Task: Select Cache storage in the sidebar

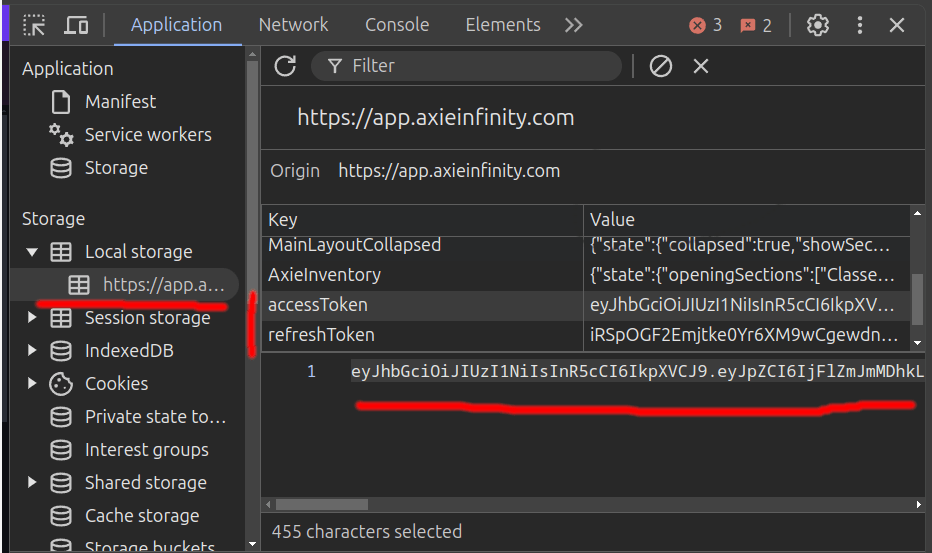Action: (x=142, y=516)
